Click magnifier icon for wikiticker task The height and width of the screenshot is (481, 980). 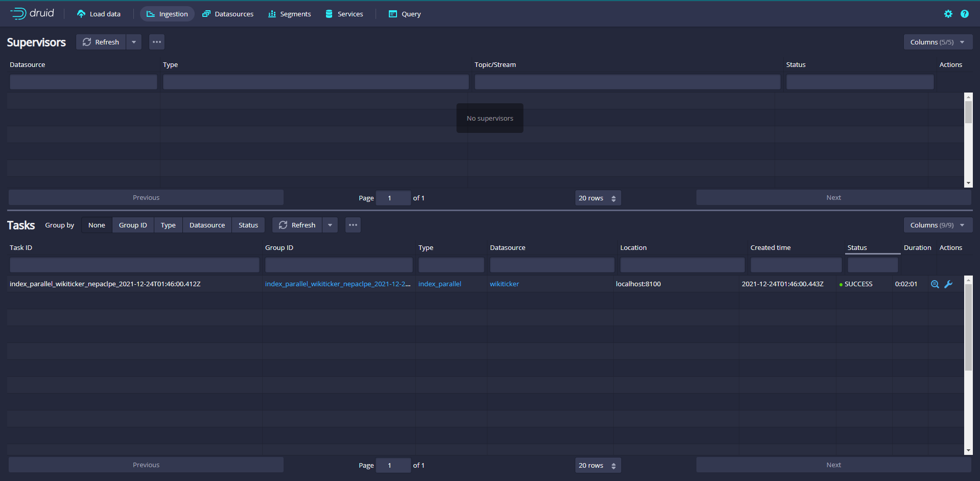(935, 284)
